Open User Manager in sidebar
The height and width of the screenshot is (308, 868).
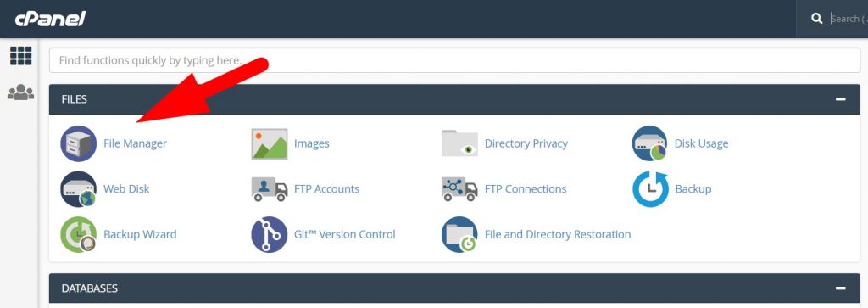[x=20, y=92]
